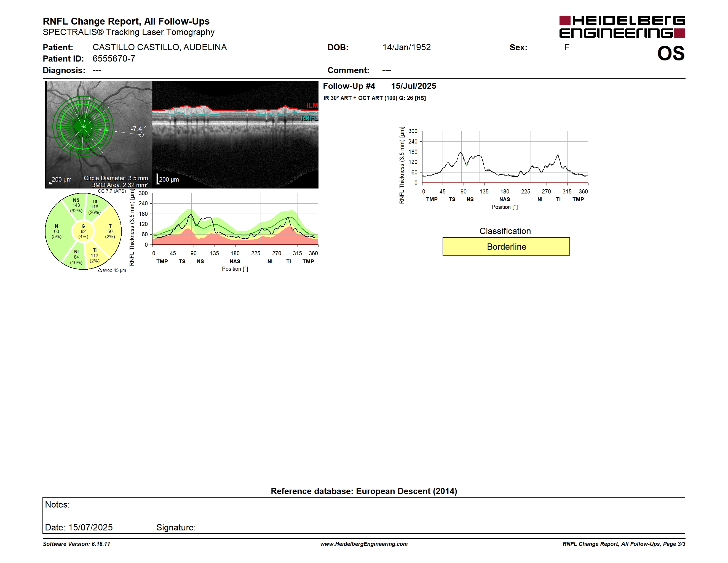Click the Software Version: 6.16.11 text
The width and height of the screenshot is (728, 563).
(76, 544)
